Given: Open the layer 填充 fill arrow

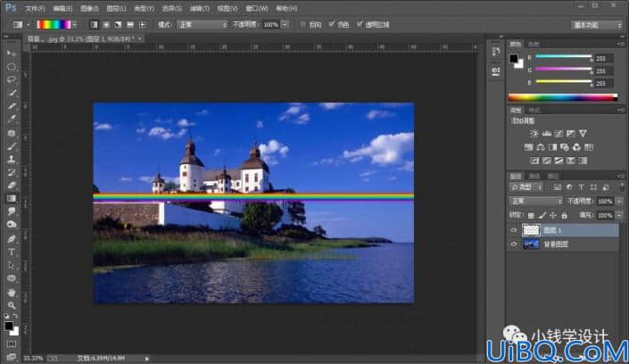Looking at the screenshot, I should (x=619, y=216).
